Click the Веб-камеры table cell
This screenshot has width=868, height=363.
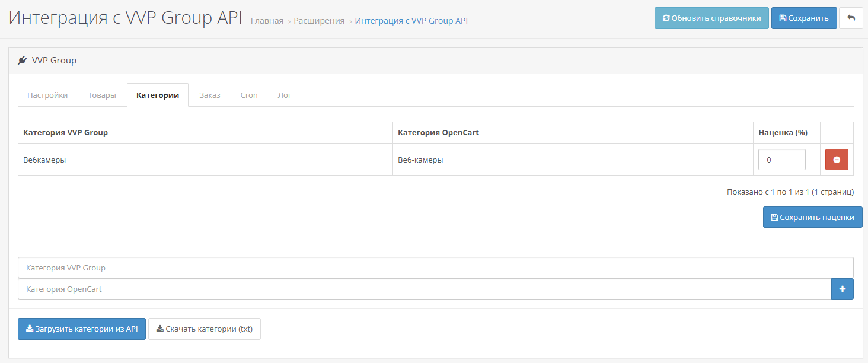pos(573,160)
